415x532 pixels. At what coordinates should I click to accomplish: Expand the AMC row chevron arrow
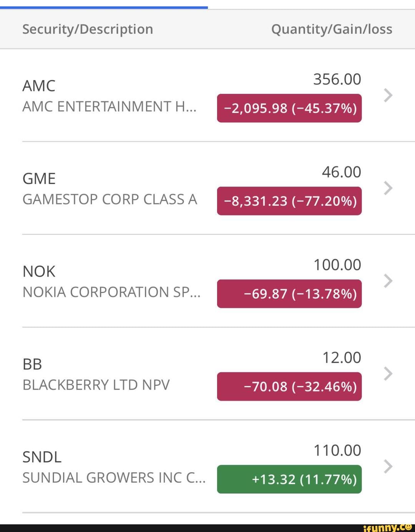point(388,95)
